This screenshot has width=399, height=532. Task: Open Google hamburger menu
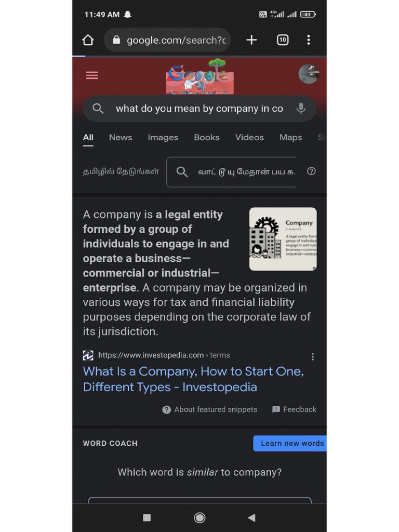pos(92,75)
